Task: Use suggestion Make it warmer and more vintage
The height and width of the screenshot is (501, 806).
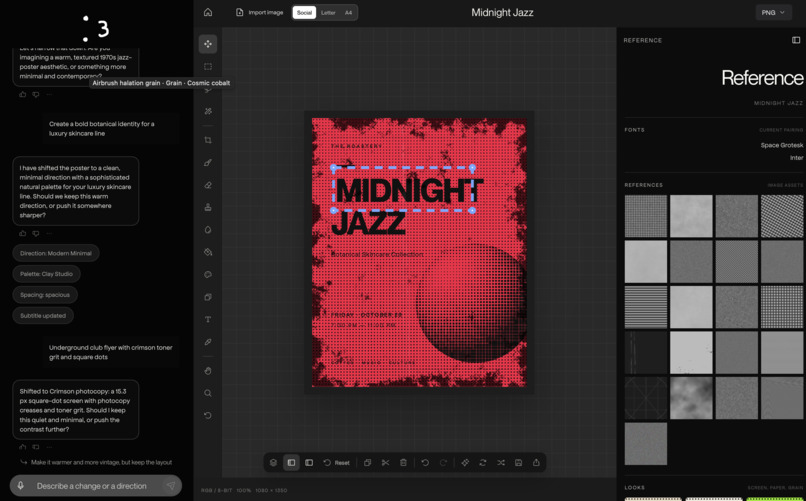Action: [96, 462]
